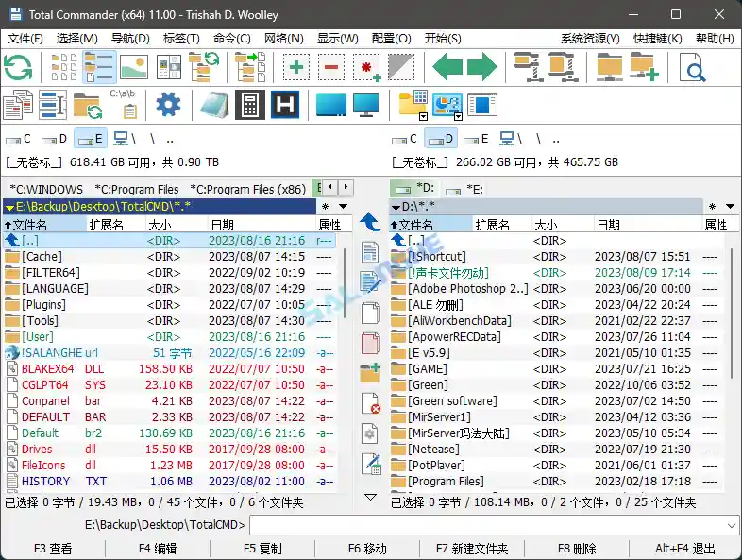Screen dimensions: 742x560
Task: Click the blue curved arrow between panels
Action: (x=370, y=222)
